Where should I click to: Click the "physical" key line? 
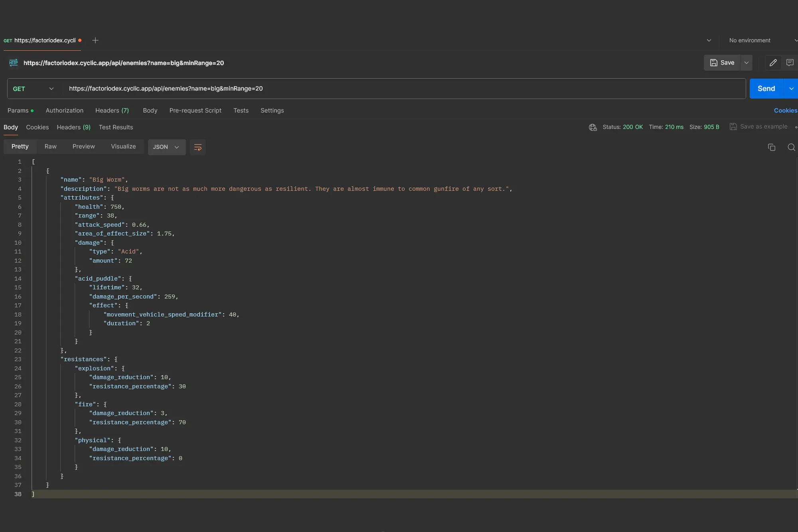98,440
